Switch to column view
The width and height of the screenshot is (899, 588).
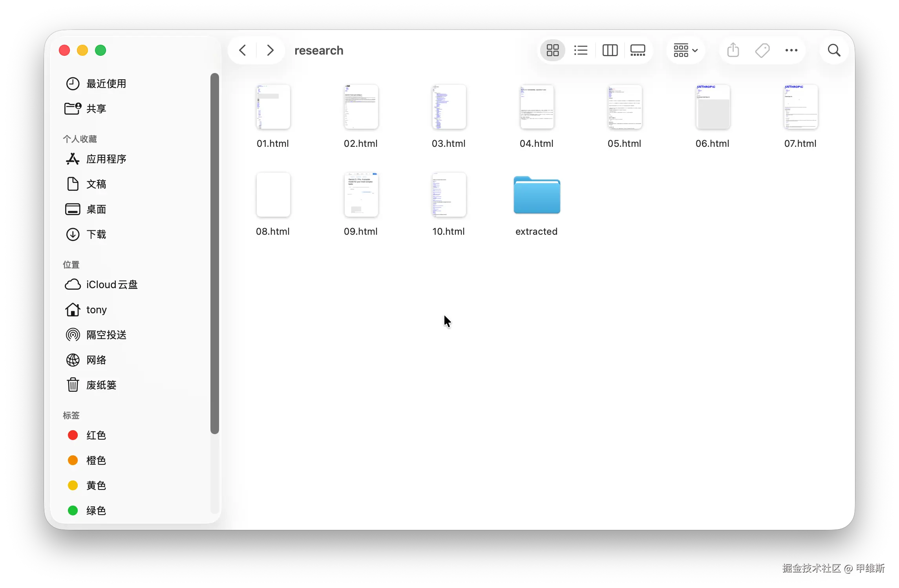point(610,50)
